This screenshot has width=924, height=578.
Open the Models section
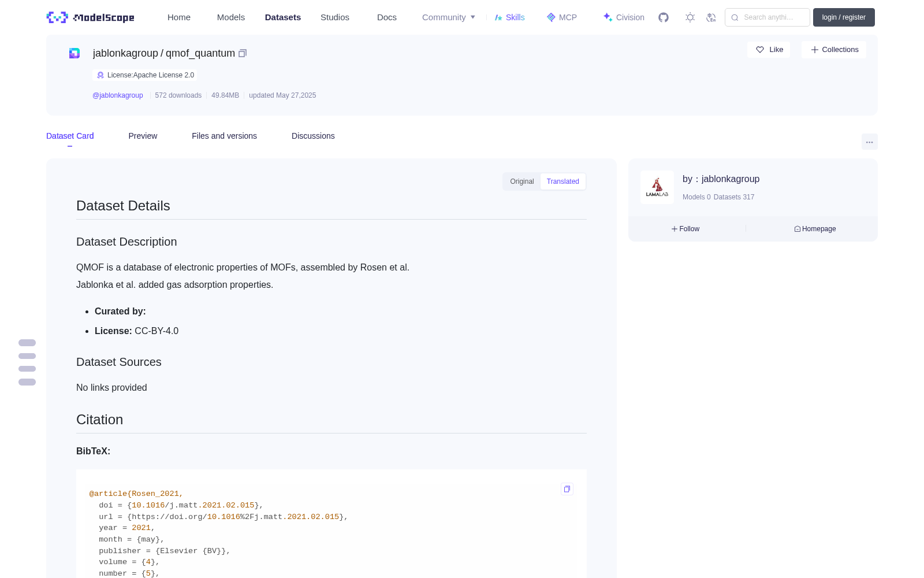coord(231,17)
